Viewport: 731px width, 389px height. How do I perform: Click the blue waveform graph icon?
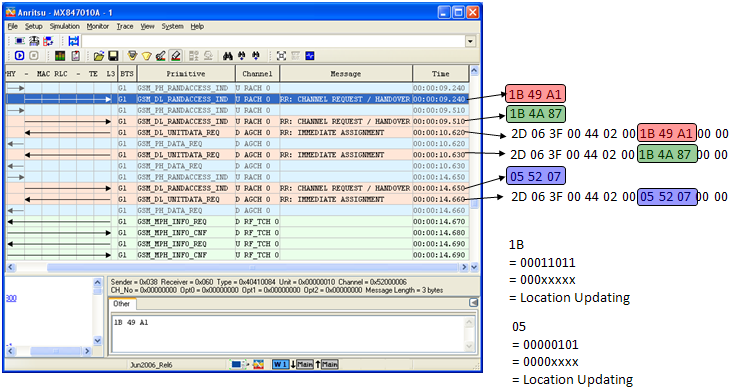pos(310,56)
